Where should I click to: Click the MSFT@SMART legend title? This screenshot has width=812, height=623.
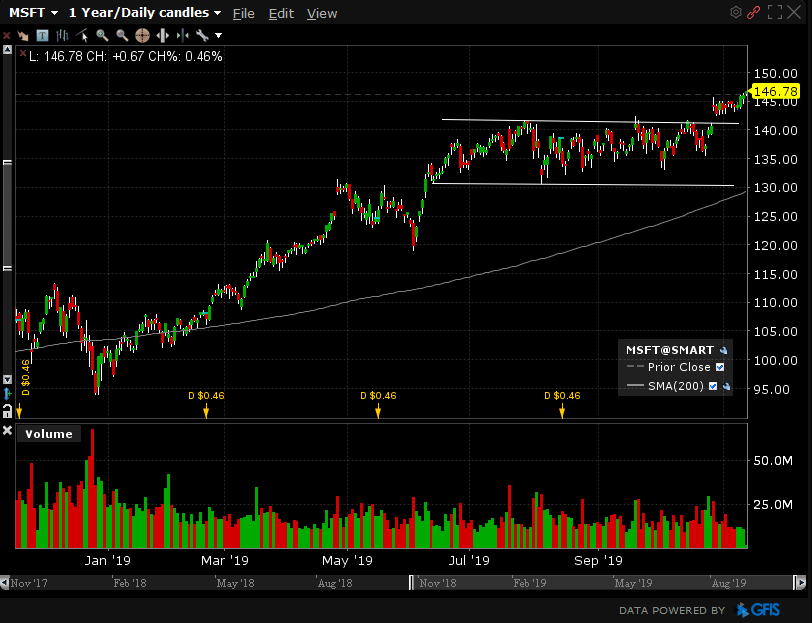[x=670, y=350]
